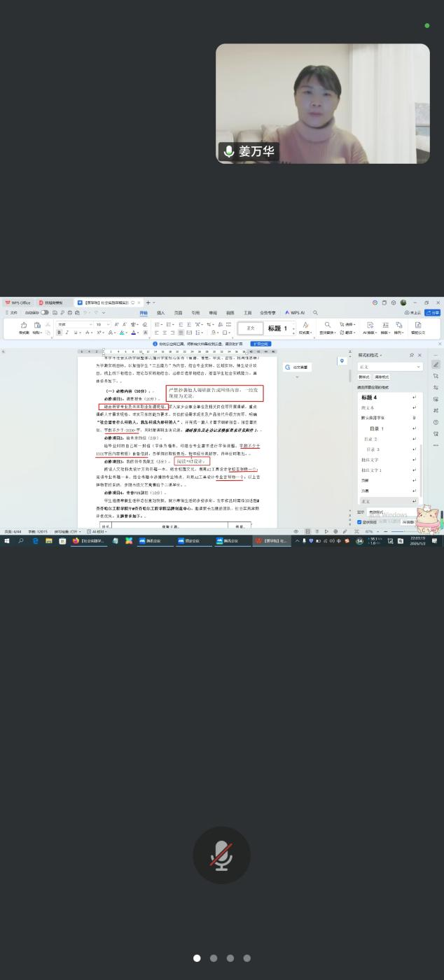Open the AI typesetting tool
The image size is (444, 980).
pyautogui.click(x=369, y=328)
